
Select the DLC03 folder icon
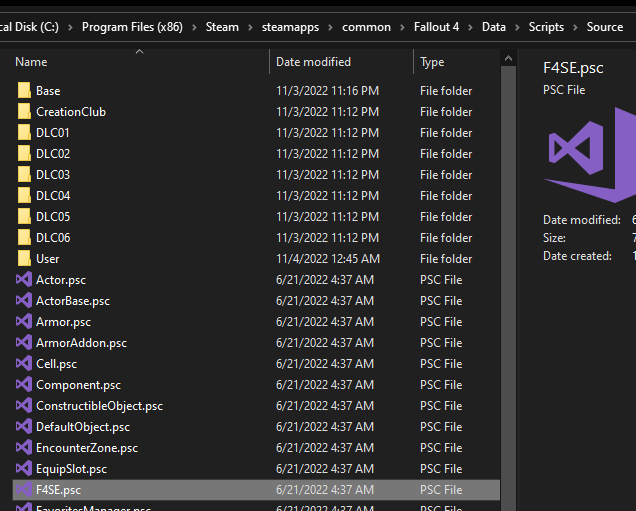[x=24, y=175]
